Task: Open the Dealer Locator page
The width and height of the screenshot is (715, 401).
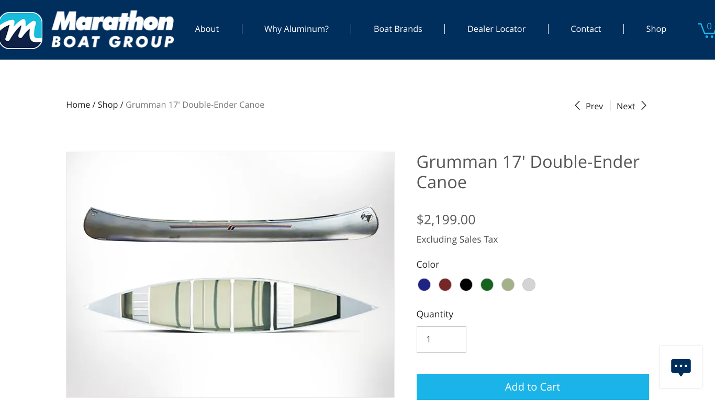Action: pyautogui.click(x=497, y=29)
